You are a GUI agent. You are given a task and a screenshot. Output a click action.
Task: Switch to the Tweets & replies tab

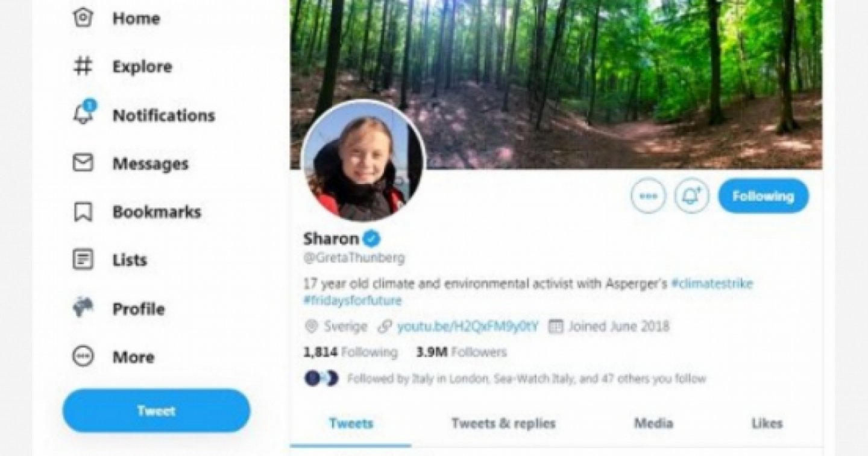(503, 423)
